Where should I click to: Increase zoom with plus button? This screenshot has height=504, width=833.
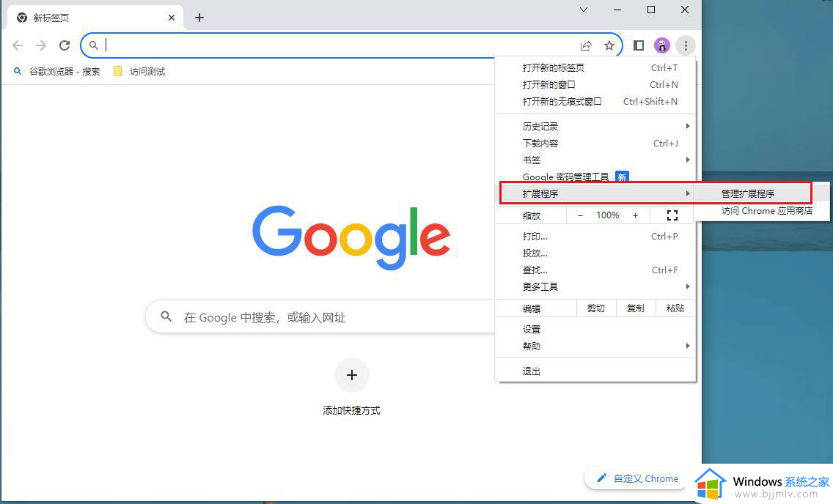pyautogui.click(x=635, y=215)
